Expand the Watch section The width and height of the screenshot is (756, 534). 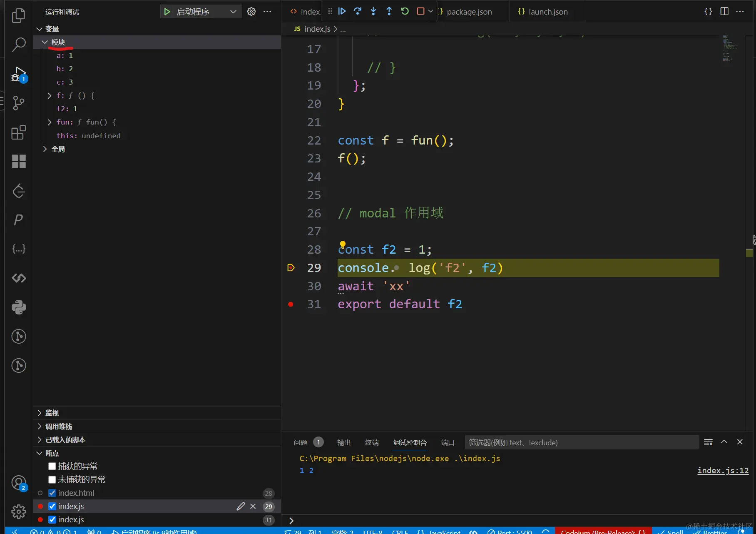point(157,413)
